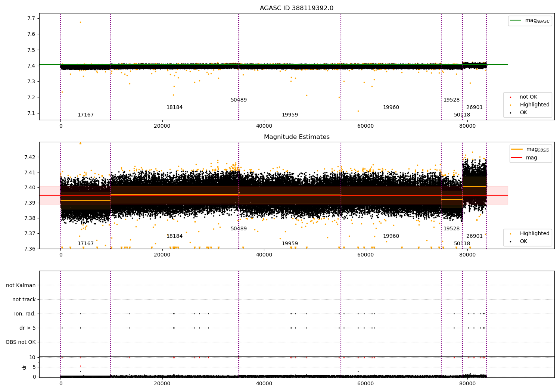Click the 40000 x-tick under the dr panel
The width and height of the screenshot is (560, 392).
tap(264, 383)
